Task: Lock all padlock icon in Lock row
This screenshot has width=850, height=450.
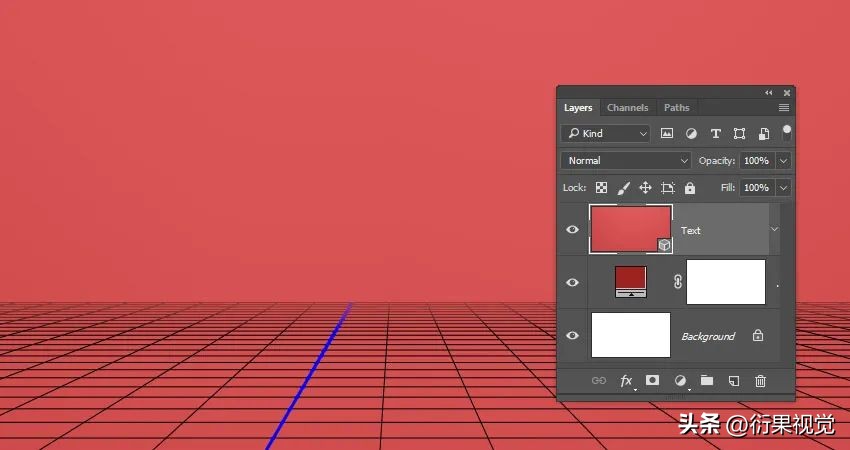Action: pyautogui.click(x=690, y=188)
